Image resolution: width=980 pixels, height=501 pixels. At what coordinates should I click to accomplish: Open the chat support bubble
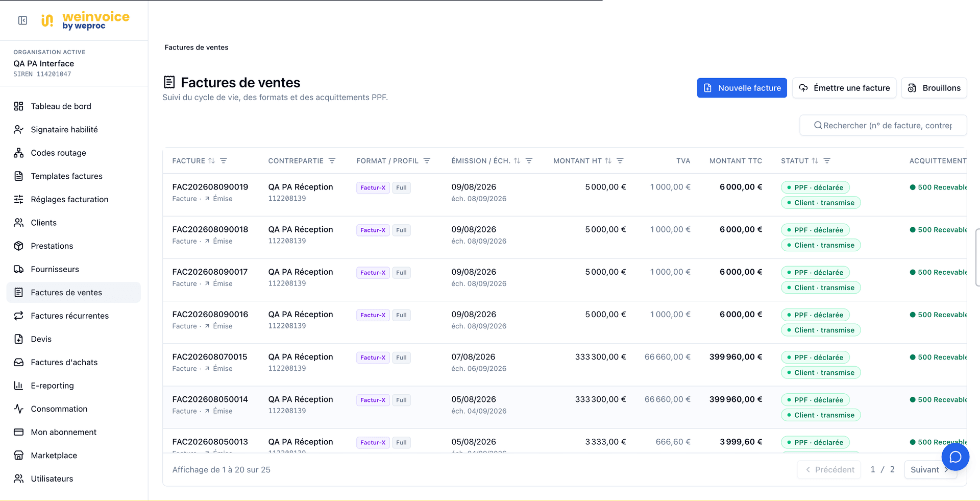click(955, 457)
